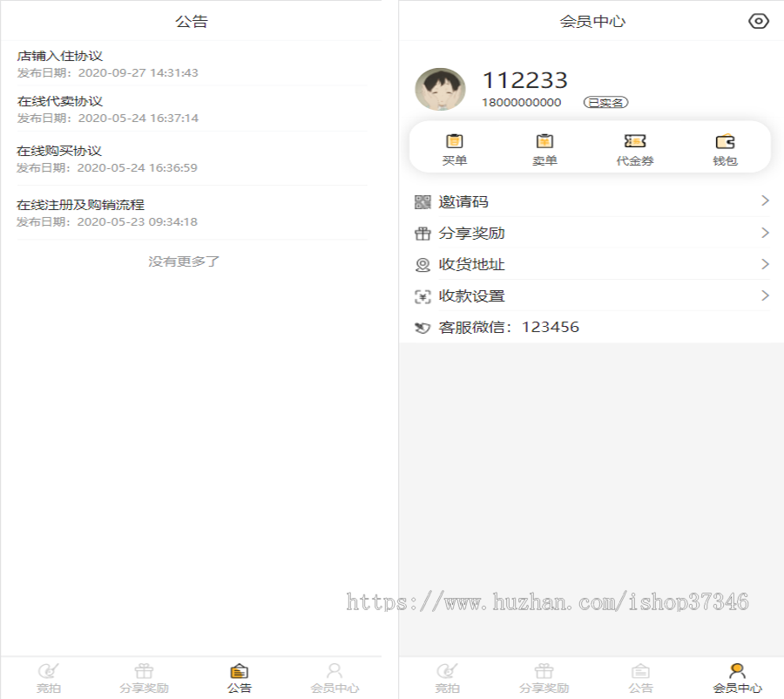Screen dimensions: 784x699
Task: Expand the 收款设置 row chevron
Action: pos(765,295)
